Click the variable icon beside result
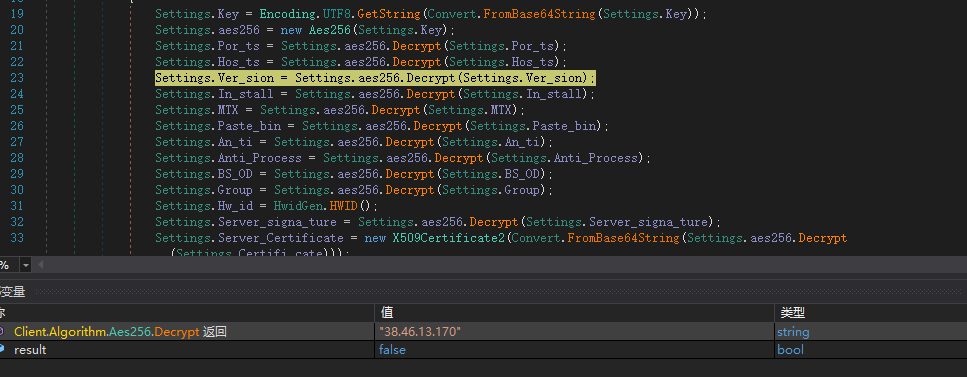This screenshot has height=377, width=967. [2, 350]
